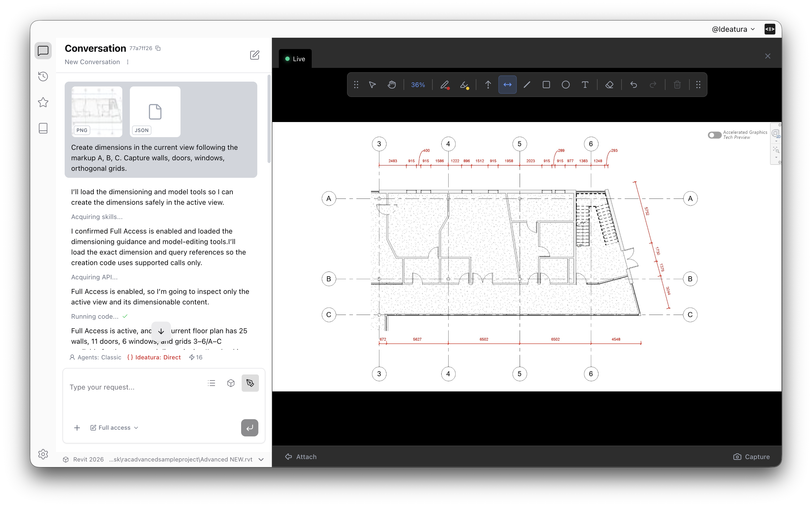
Task: Open the list icon in the input box
Action: 211,383
